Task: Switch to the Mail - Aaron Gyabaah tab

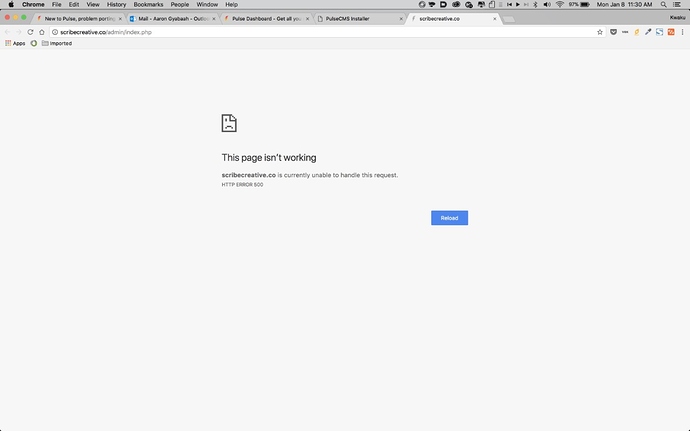Action: tap(170, 19)
